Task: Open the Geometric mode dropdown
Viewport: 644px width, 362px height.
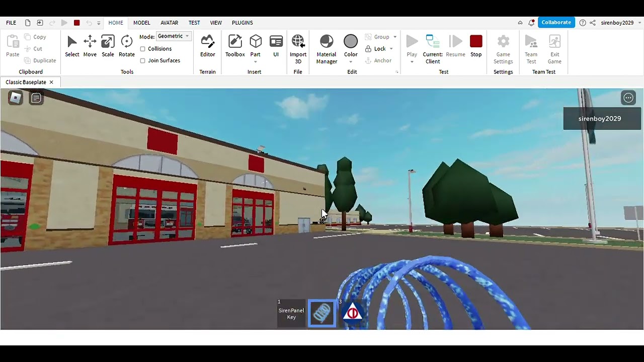Action: [174, 36]
